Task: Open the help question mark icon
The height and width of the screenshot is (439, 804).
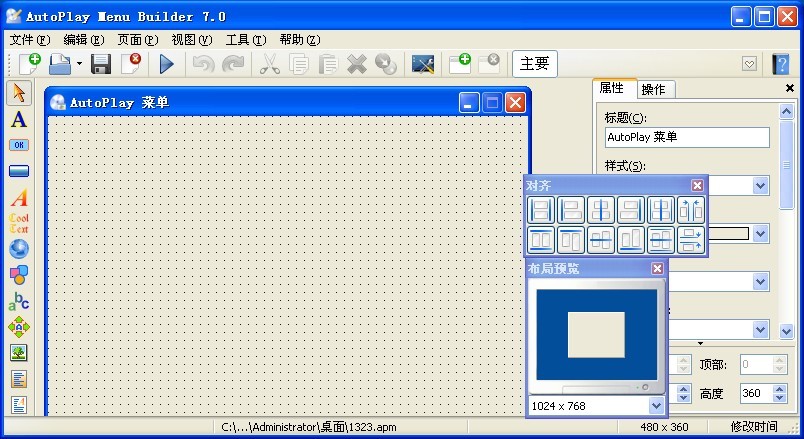Action: [x=782, y=64]
